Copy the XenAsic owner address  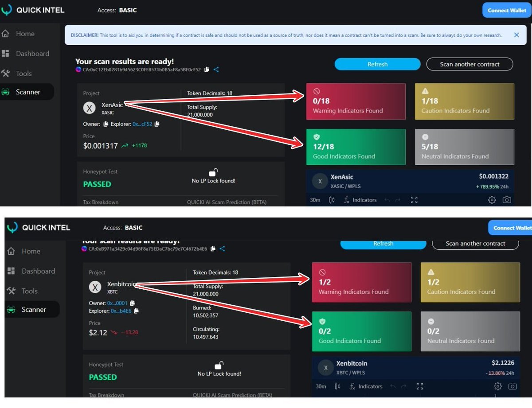coord(106,124)
